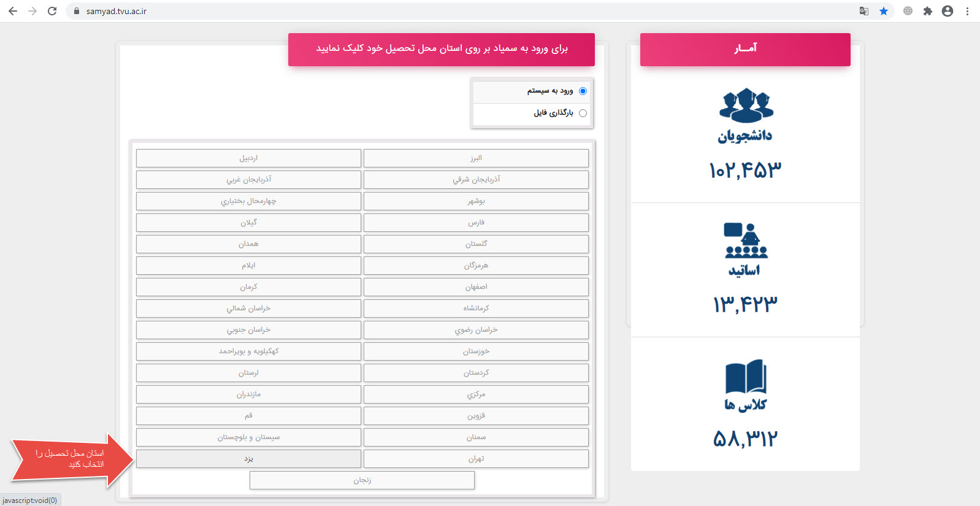
Task: Reload the page with refresh icon
Action: [x=52, y=11]
